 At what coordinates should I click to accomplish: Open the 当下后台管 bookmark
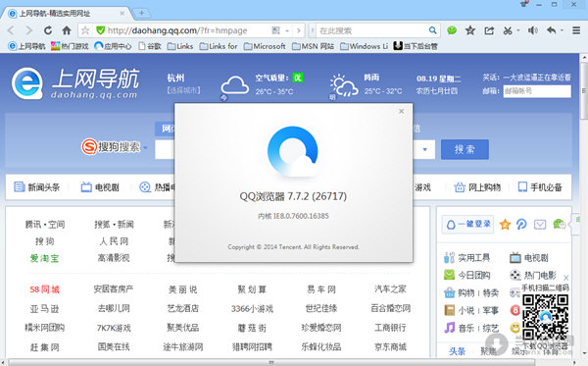point(416,46)
